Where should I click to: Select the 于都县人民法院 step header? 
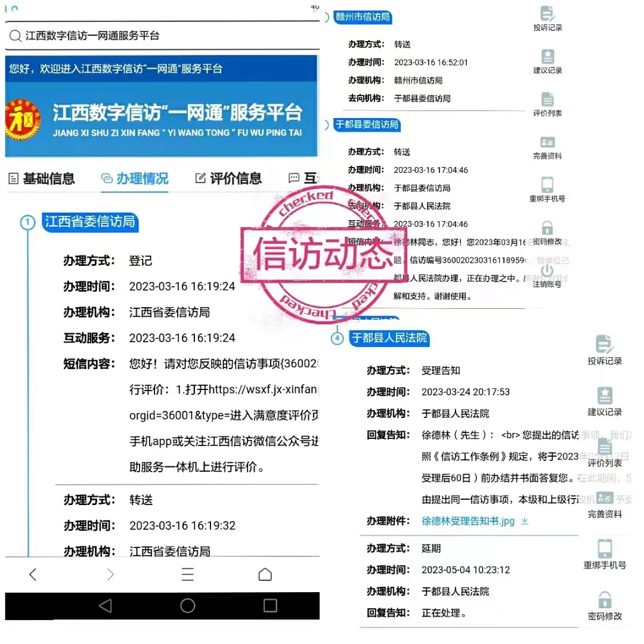click(x=390, y=338)
